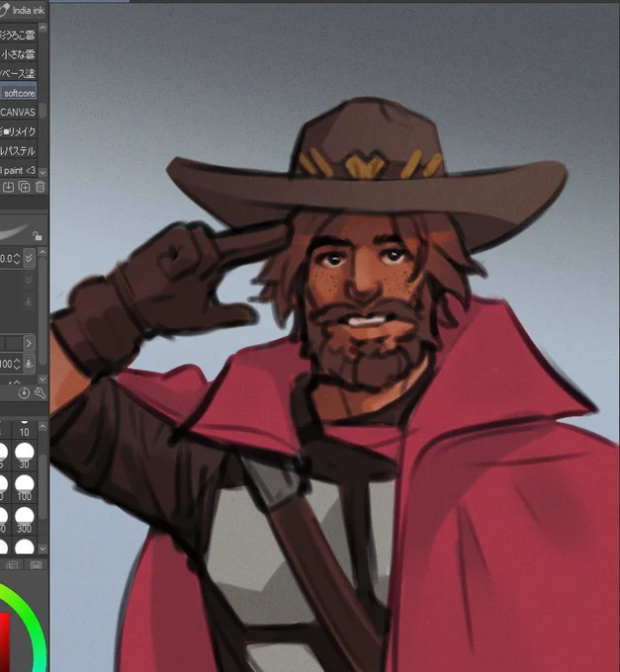The height and width of the screenshot is (672, 620).
Task: Toggle the tool property lock icon
Action: [38, 236]
